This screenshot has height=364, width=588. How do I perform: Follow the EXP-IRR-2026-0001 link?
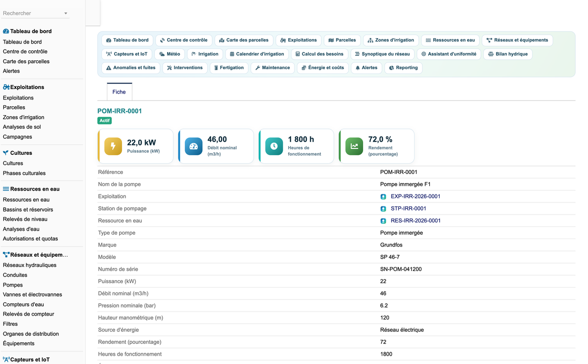(416, 196)
